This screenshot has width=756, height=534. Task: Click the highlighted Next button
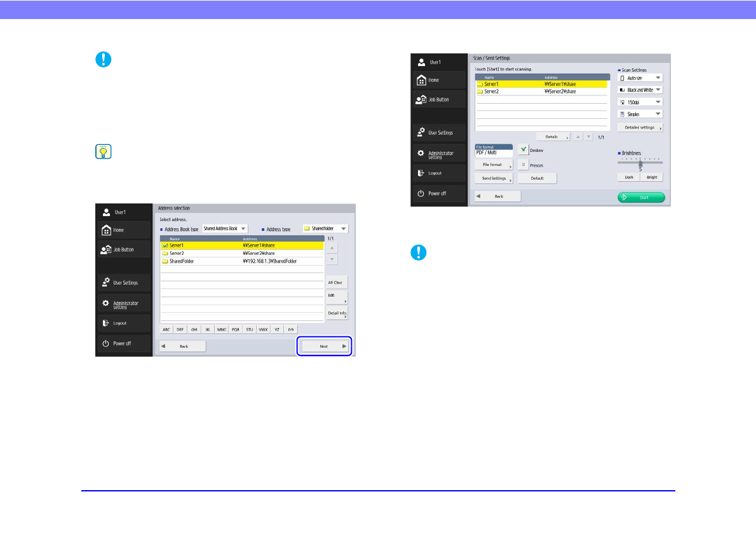(x=324, y=346)
